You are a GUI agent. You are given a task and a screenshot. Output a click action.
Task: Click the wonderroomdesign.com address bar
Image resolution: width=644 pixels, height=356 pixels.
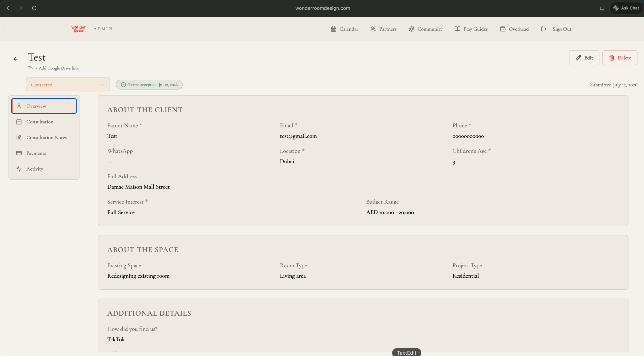[x=323, y=8]
